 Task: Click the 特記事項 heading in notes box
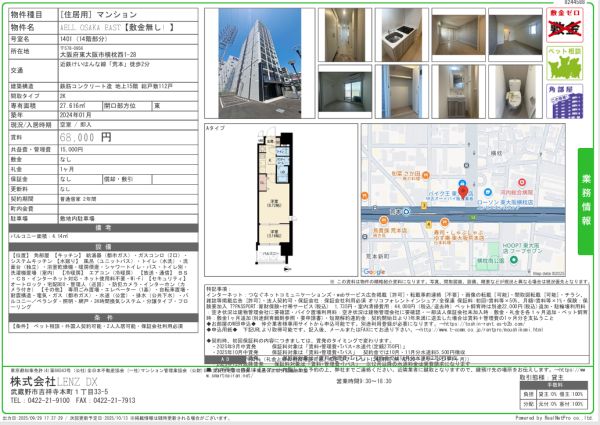pos(218,289)
